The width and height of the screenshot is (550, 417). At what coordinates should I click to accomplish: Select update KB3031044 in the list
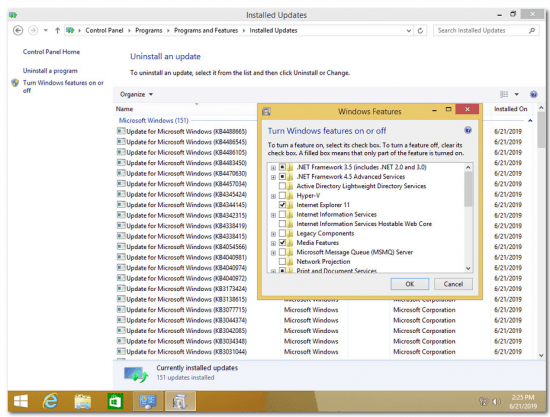186,352
